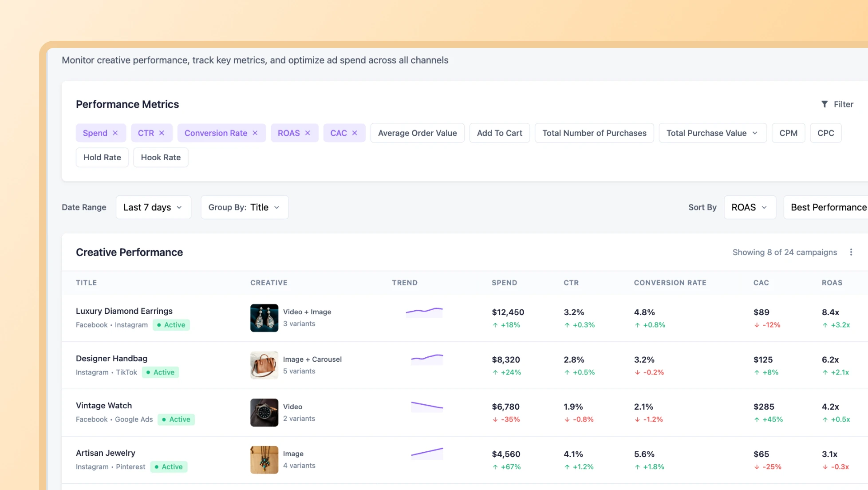Open the Artisan Jewelry creative thumbnail

tap(264, 460)
